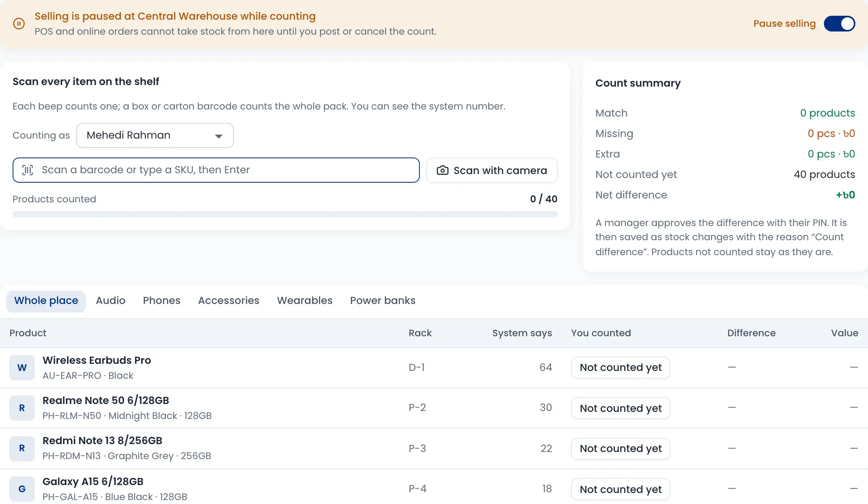868x504 pixels.
Task: Click the Scan with camera button
Action: 492,170
